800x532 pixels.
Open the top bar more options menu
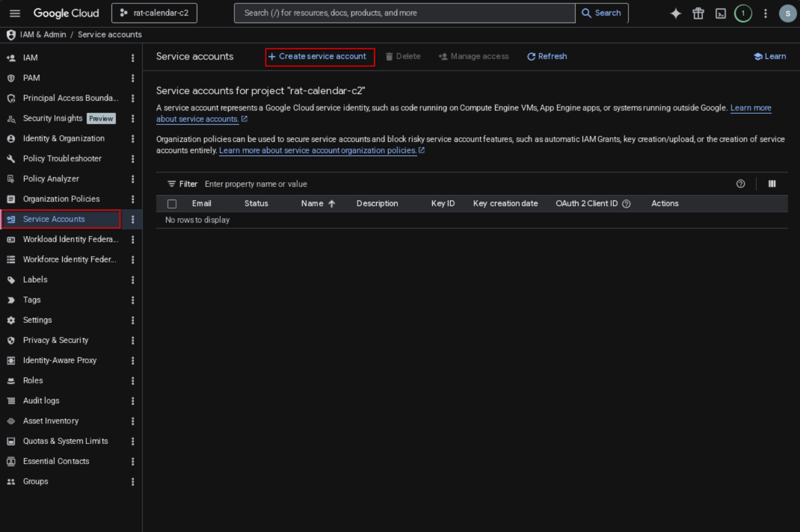(765, 13)
